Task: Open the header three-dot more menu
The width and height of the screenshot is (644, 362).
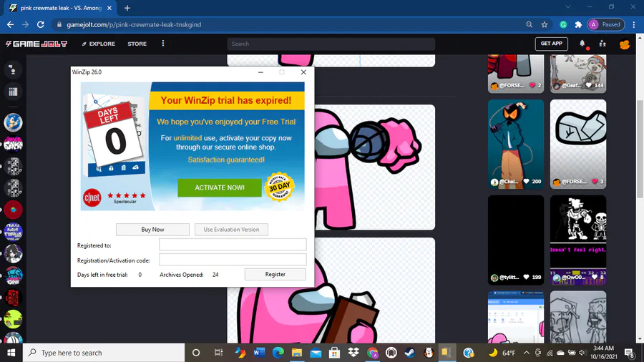Action: tap(163, 44)
